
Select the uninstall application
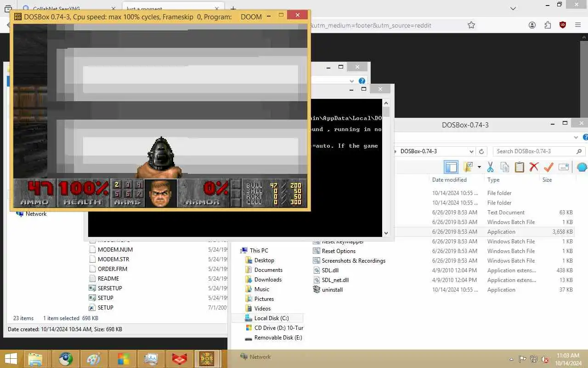coord(328,290)
